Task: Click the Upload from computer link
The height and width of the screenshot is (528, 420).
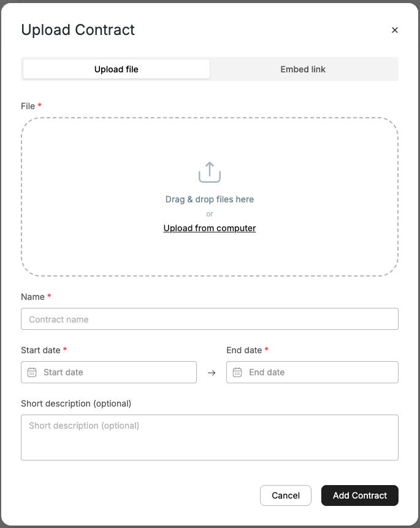Action: tap(209, 228)
